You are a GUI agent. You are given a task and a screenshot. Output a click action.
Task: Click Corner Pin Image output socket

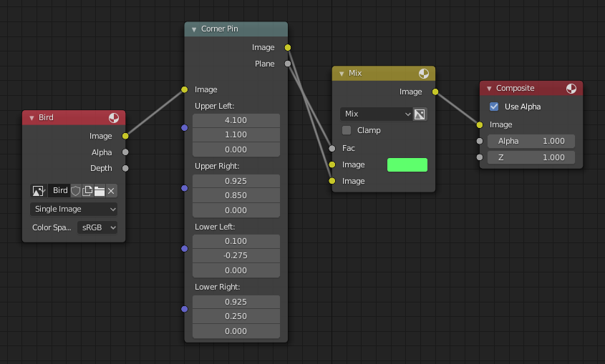tap(288, 47)
